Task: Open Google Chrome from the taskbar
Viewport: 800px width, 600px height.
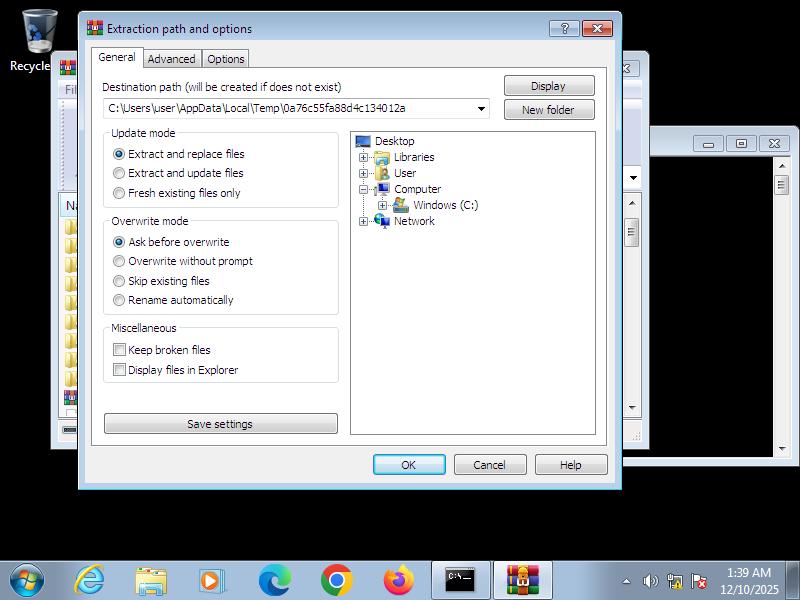Action: tap(336, 580)
